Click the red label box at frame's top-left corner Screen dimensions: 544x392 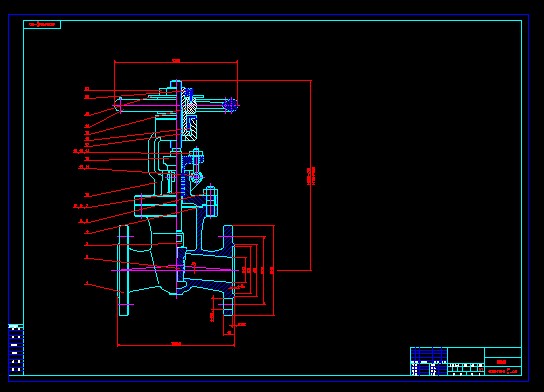(42, 25)
